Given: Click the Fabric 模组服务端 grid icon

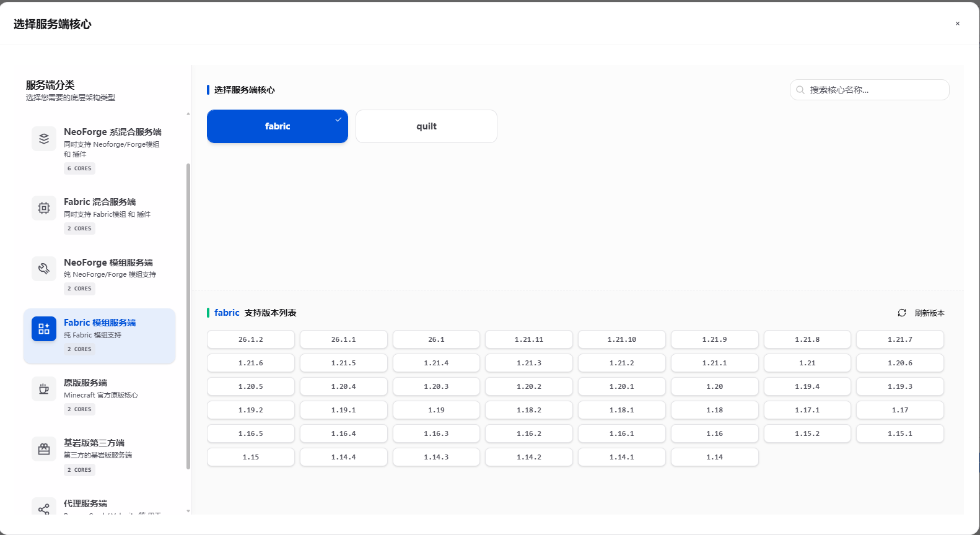Looking at the screenshot, I should [x=44, y=329].
